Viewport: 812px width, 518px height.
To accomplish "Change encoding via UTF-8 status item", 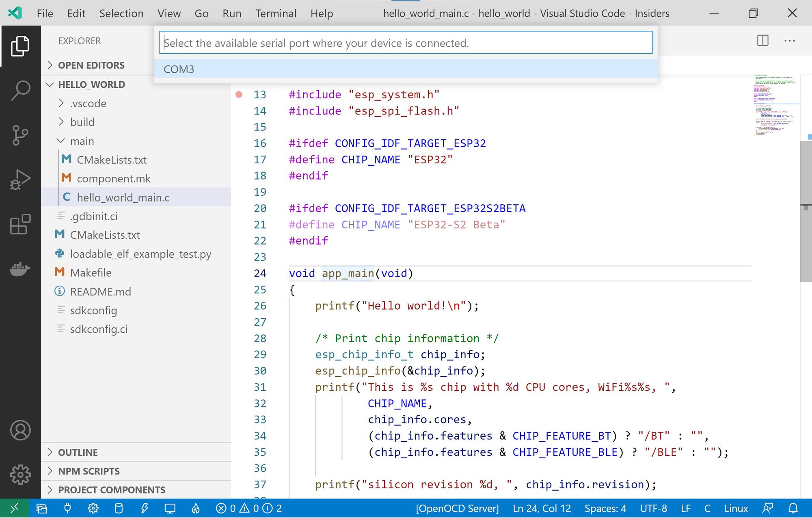I will (653, 508).
